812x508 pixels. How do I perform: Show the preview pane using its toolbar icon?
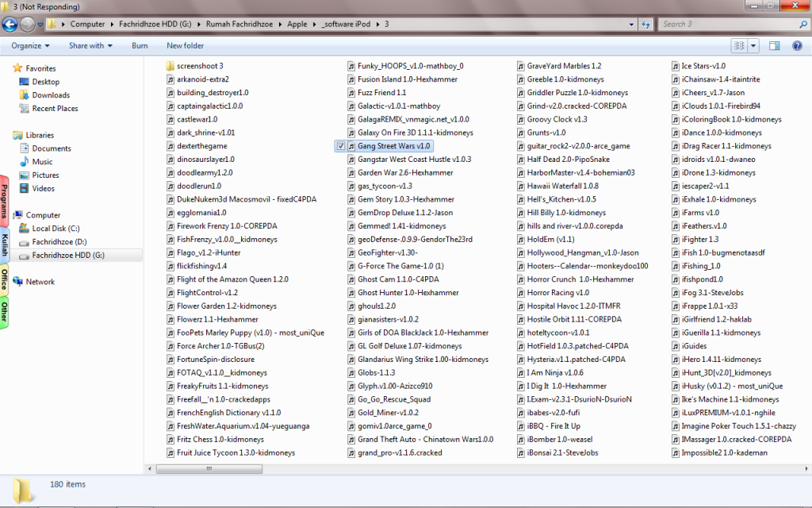click(x=774, y=45)
